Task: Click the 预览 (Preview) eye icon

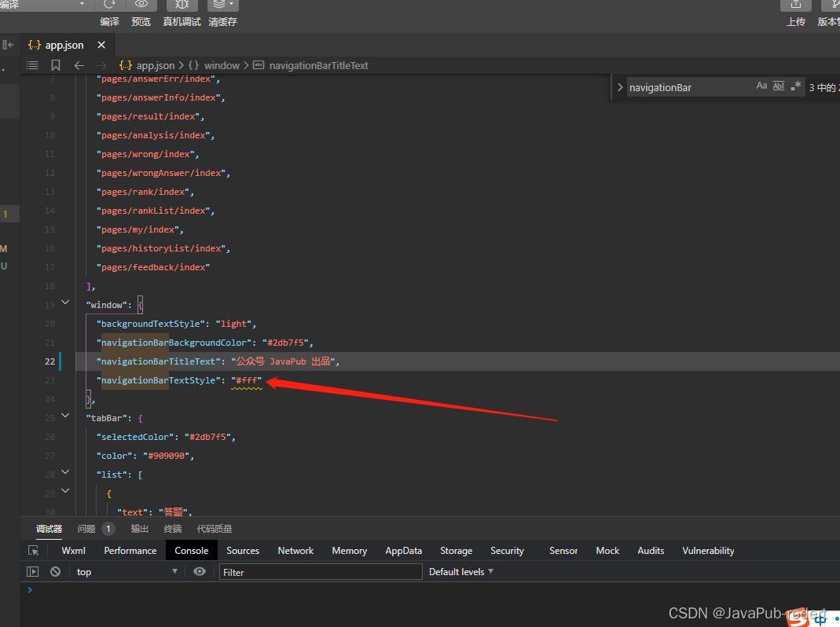Action: (x=141, y=6)
